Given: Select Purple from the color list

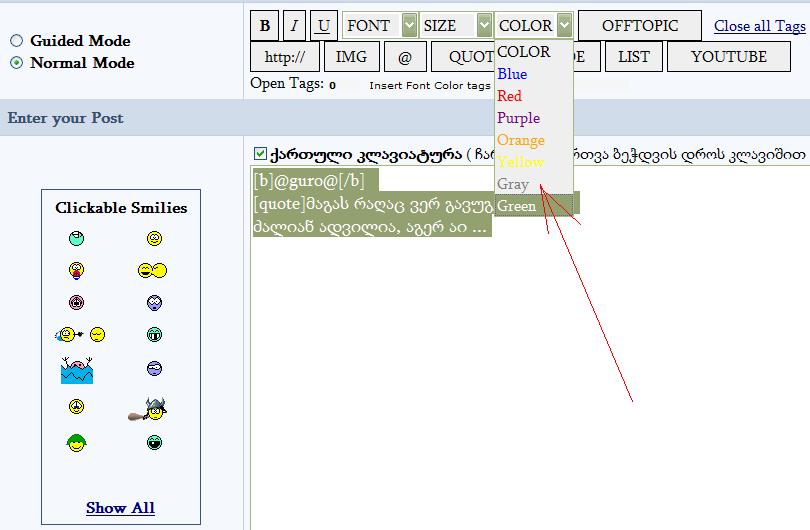Looking at the screenshot, I should click(534, 118).
